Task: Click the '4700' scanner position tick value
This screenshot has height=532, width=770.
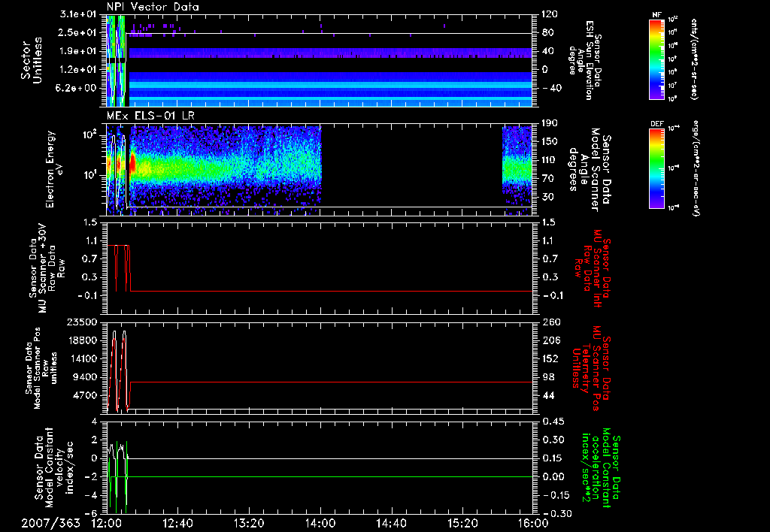Action: tap(84, 395)
